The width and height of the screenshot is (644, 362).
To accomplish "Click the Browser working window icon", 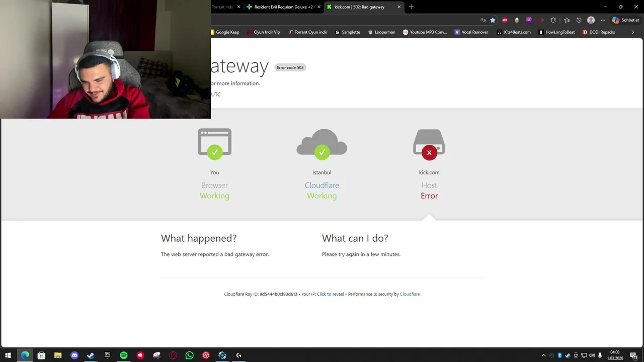I will (x=215, y=144).
